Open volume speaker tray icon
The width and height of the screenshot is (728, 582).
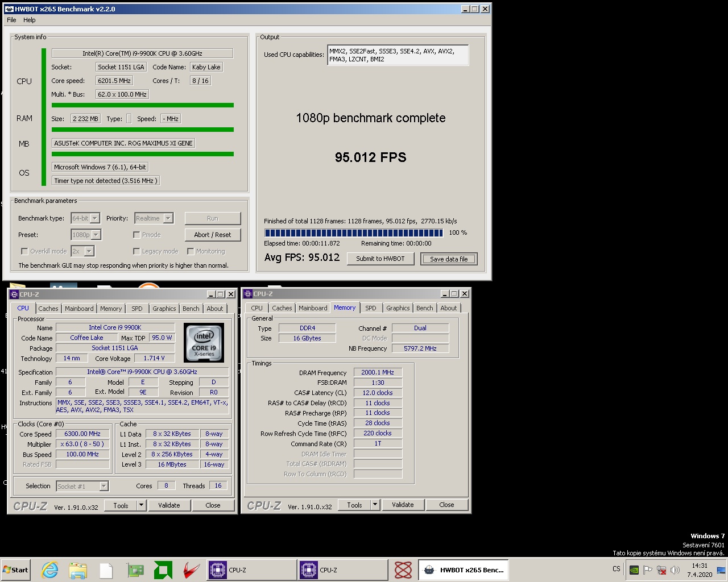pos(675,569)
